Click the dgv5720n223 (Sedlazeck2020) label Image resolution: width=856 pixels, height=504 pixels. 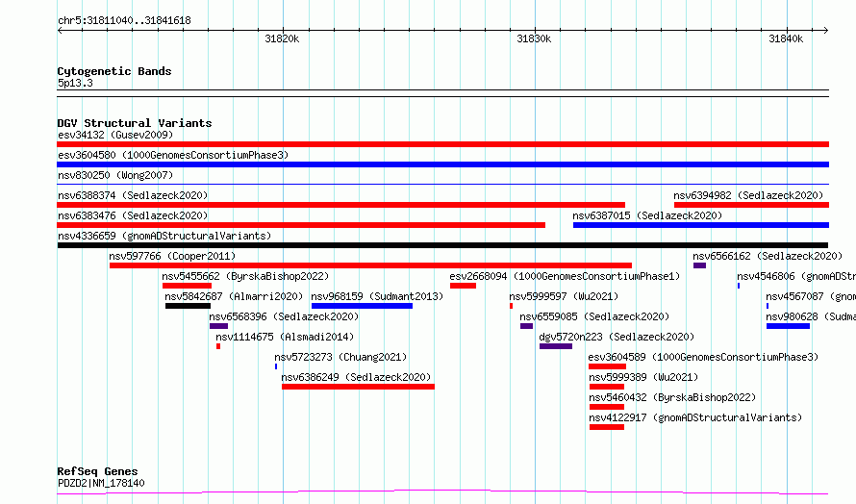click(617, 337)
